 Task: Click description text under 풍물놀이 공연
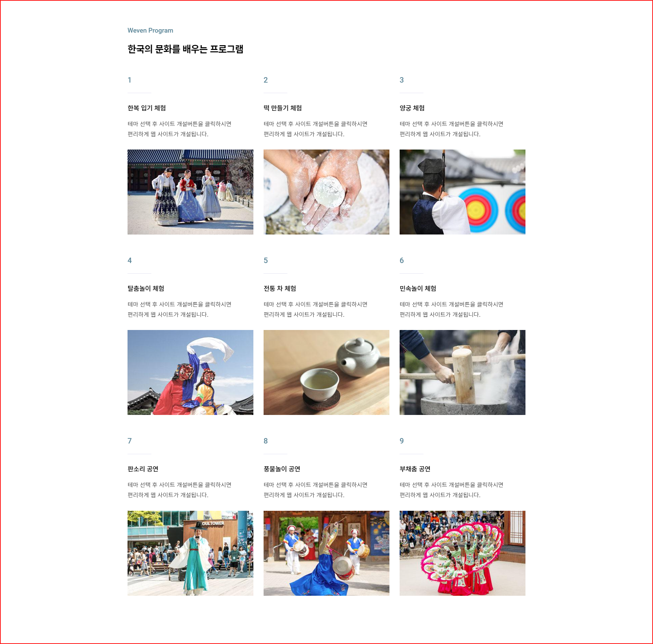tap(316, 490)
